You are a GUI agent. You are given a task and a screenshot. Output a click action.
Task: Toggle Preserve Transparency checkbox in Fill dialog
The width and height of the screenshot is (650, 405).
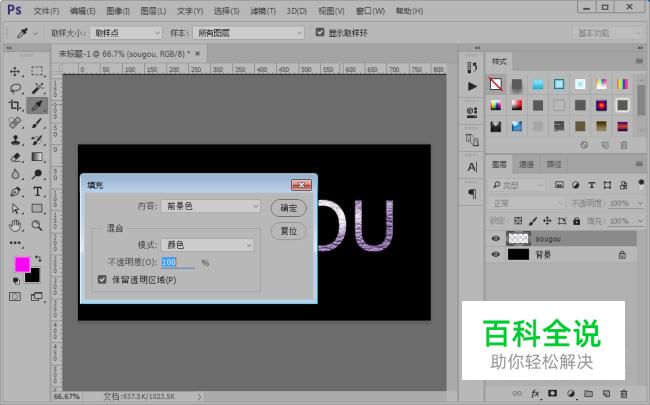pos(102,279)
